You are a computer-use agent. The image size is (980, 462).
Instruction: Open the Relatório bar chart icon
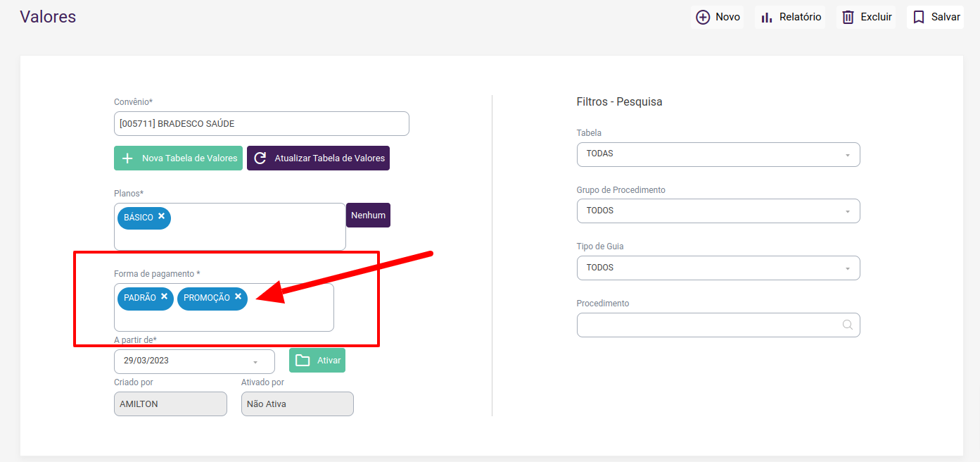tap(767, 17)
